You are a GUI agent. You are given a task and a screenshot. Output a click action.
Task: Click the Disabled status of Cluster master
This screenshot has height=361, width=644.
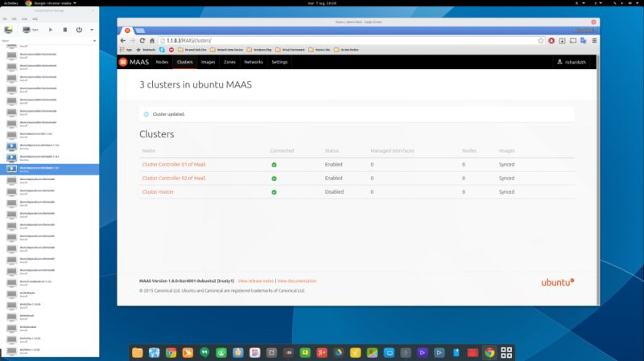click(x=334, y=191)
